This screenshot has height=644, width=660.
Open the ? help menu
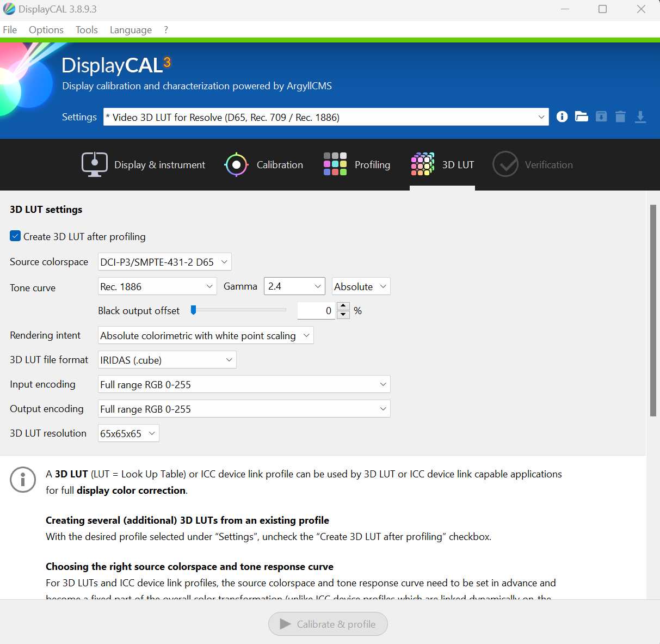(166, 30)
